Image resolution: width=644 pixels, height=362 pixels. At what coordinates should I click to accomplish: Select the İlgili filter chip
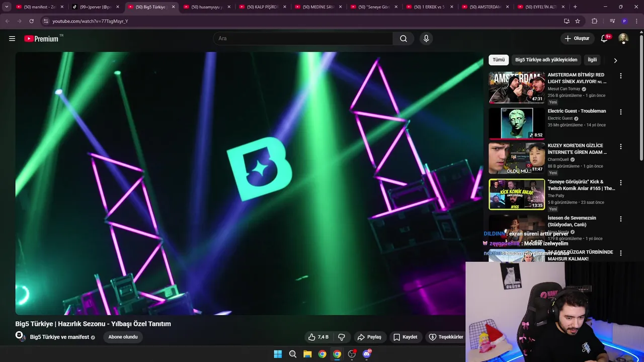[x=592, y=60]
